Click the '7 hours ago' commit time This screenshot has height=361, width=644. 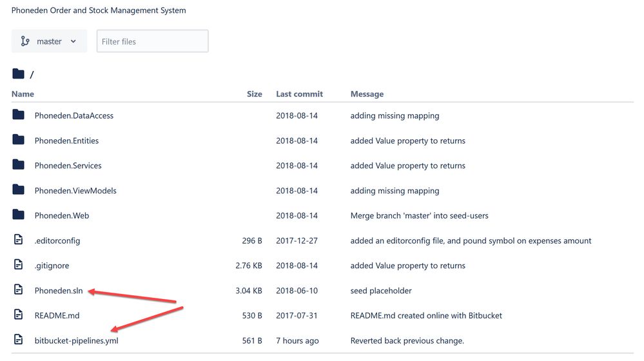tap(297, 341)
